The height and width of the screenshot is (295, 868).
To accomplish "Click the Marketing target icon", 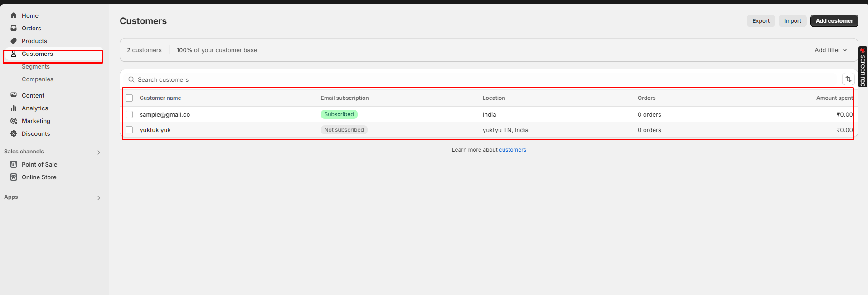I will click(14, 121).
